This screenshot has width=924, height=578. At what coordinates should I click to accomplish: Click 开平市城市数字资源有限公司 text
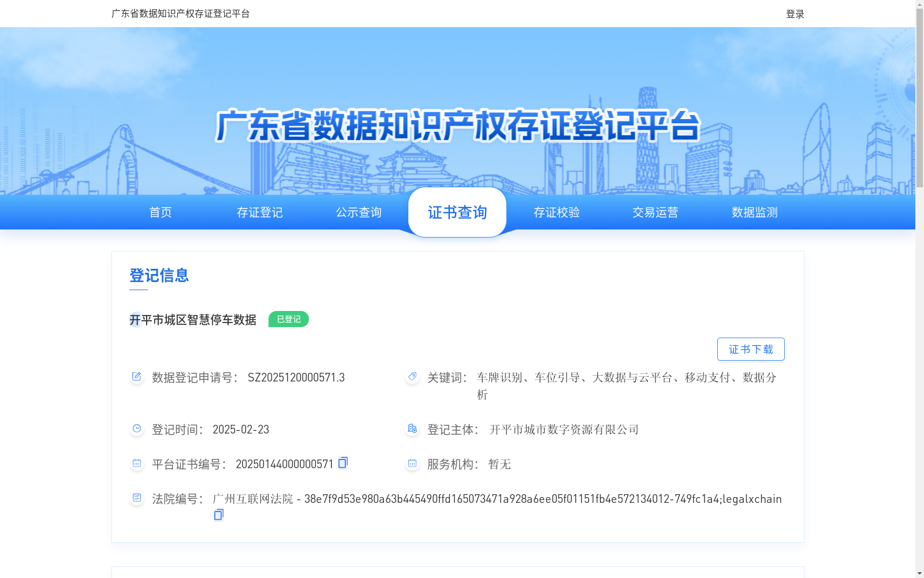click(564, 429)
